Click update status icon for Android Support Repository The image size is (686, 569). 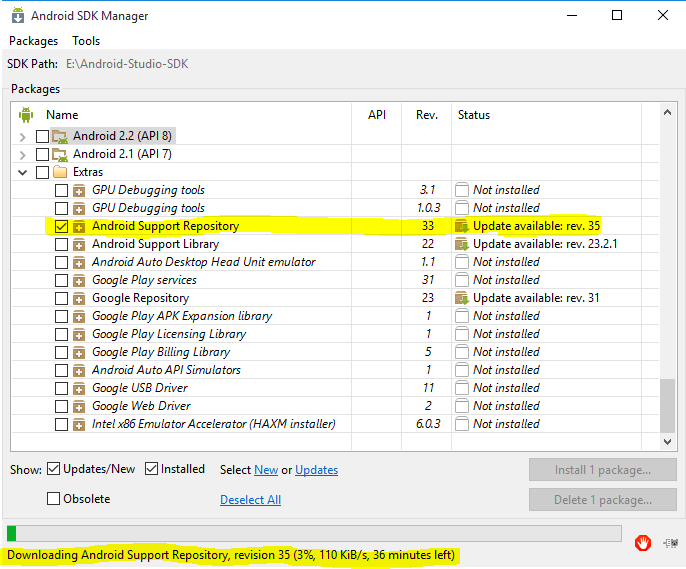click(462, 227)
